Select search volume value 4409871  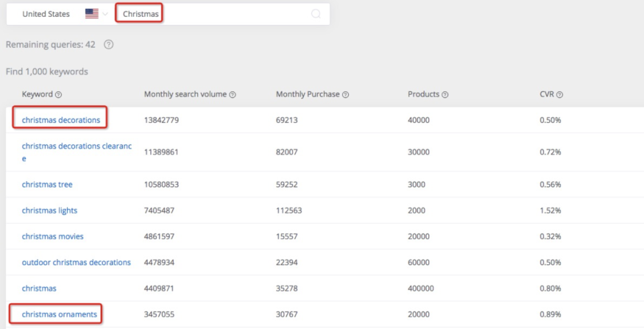tap(159, 288)
